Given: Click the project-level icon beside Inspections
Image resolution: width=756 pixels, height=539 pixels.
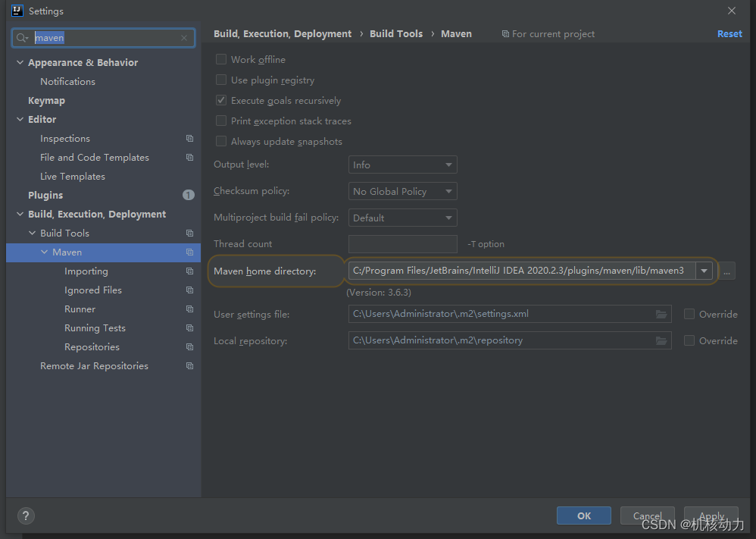Looking at the screenshot, I should coord(189,139).
